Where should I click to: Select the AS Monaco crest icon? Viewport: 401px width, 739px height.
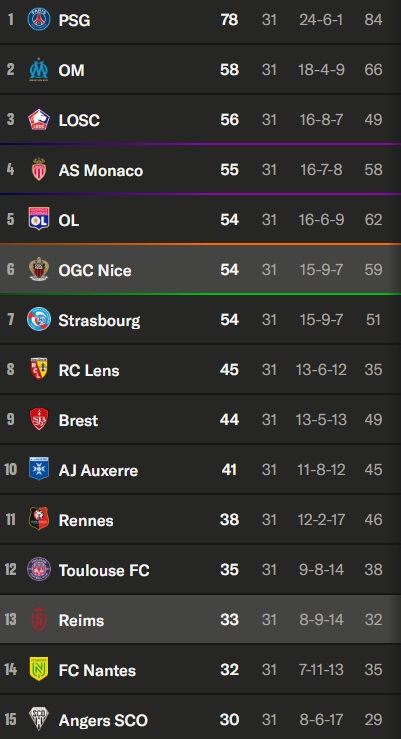pos(39,170)
